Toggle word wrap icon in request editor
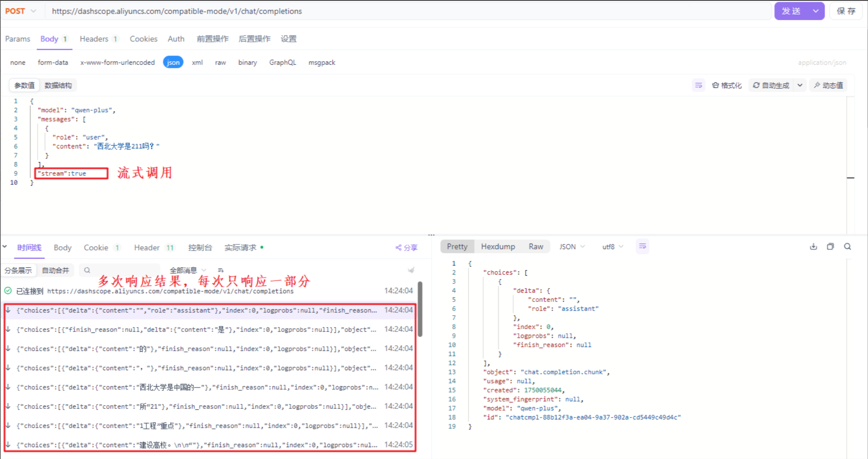This screenshot has height=459, width=868. click(699, 85)
